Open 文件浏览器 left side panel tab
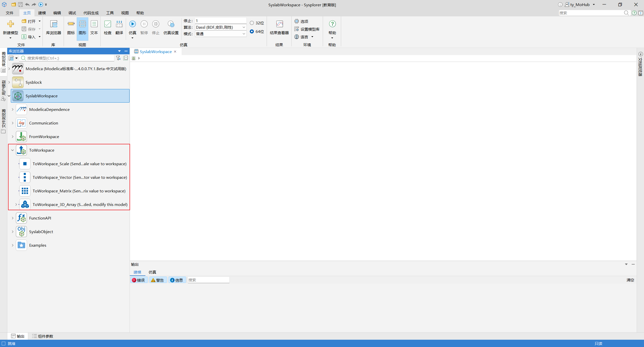The height and width of the screenshot is (347, 644). click(4, 121)
